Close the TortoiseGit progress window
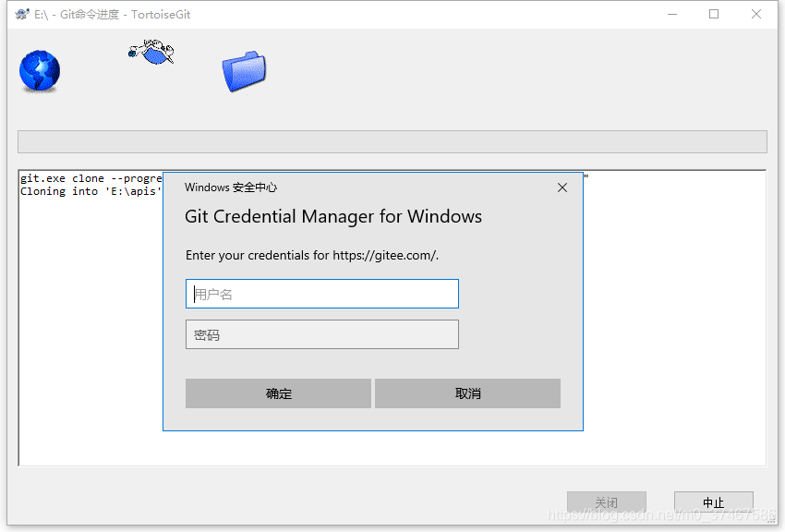Viewport: 785px width, 532px height. (756, 14)
